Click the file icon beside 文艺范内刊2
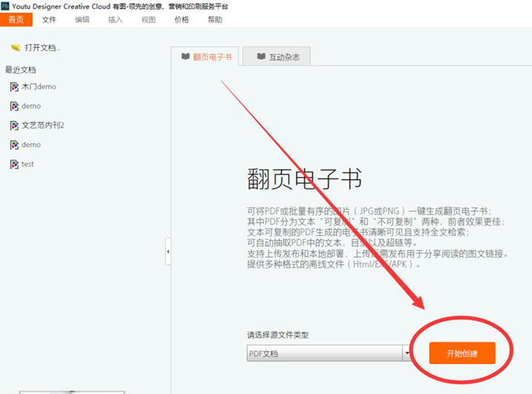 pos(14,125)
